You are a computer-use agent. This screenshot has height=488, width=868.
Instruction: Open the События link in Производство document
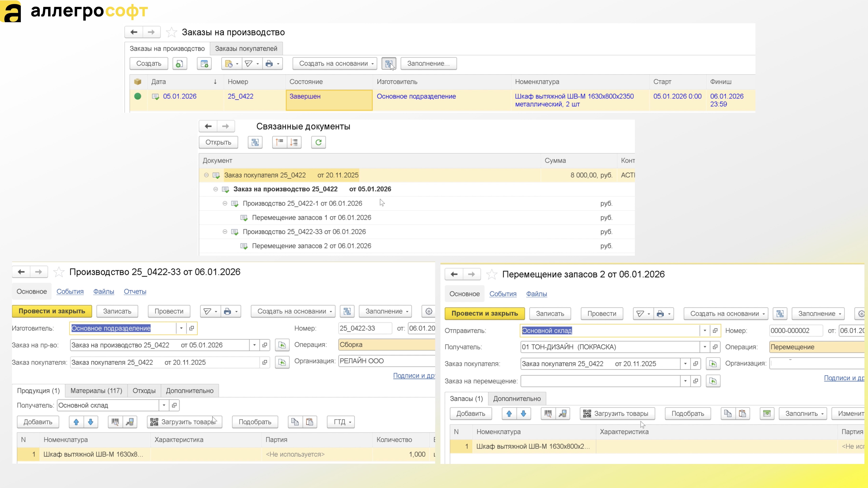[x=70, y=292]
